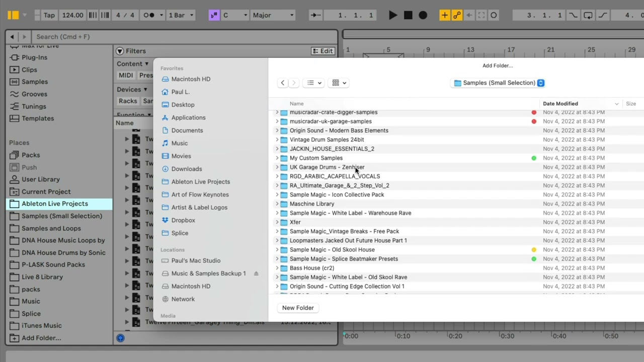Click the Ableton browser forward arrow
The image size is (644, 362).
[24, 37]
